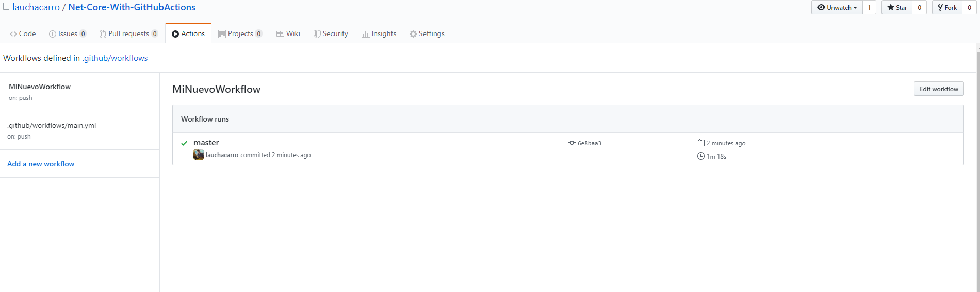
Task: Click the fork icon on Fork button
Action: 940,7
